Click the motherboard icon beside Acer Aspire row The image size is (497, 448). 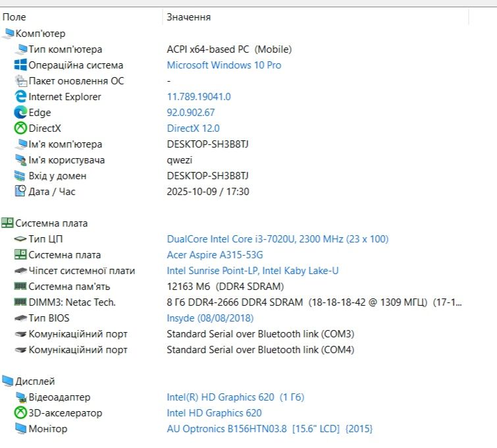click(x=20, y=255)
